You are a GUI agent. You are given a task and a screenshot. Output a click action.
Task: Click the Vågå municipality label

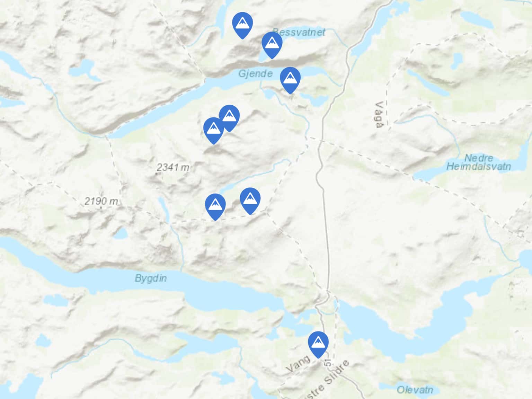click(379, 115)
